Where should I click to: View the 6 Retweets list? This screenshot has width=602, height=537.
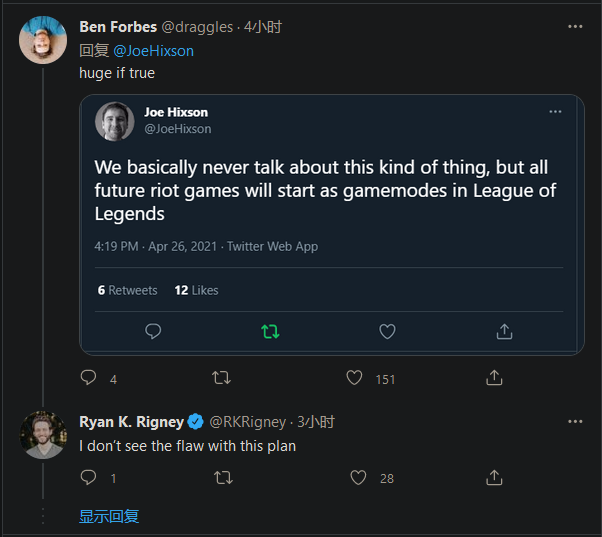coord(127,290)
